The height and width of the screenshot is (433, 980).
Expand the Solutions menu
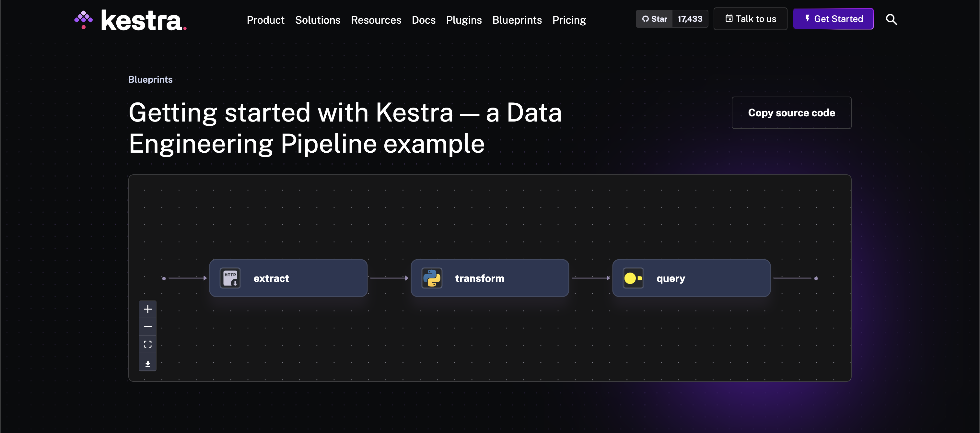[318, 20]
